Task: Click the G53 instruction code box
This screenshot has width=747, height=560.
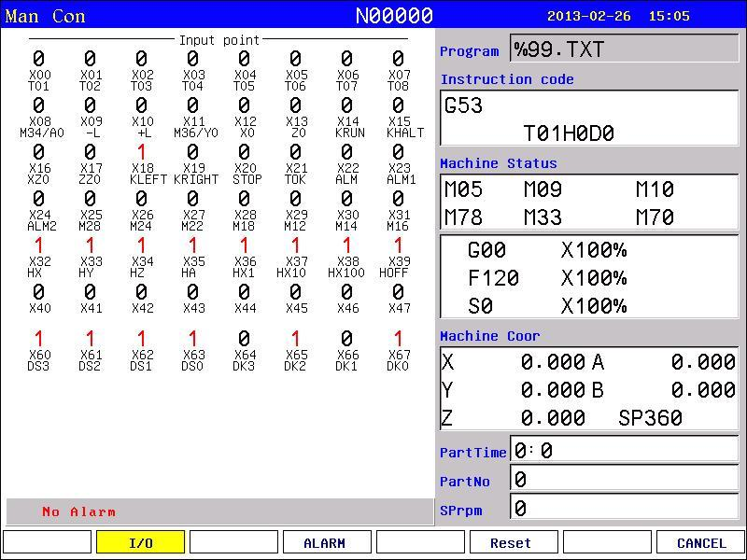Action: coord(590,119)
